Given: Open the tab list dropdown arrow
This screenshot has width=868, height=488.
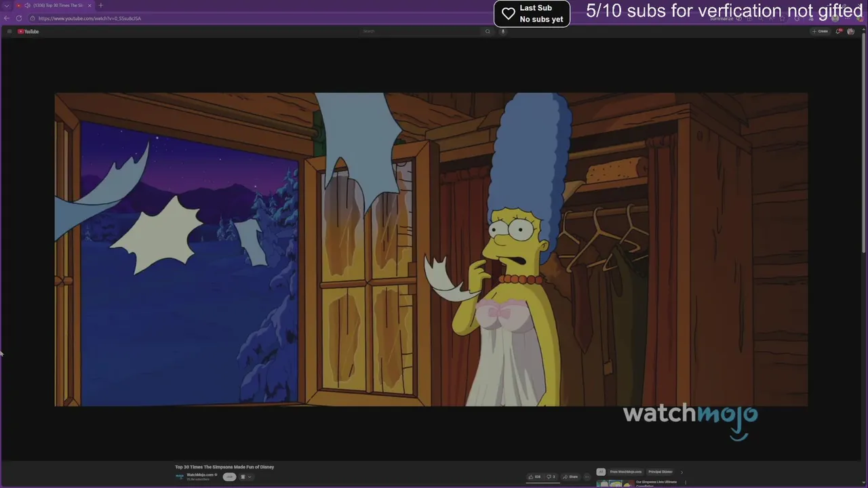Looking at the screenshot, I should [x=6, y=5].
